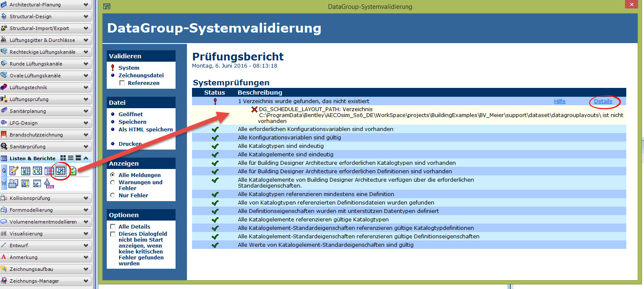The image size is (644, 289).
Task: Expand the Architectural-Planung task group
Action: [x=86, y=5]
